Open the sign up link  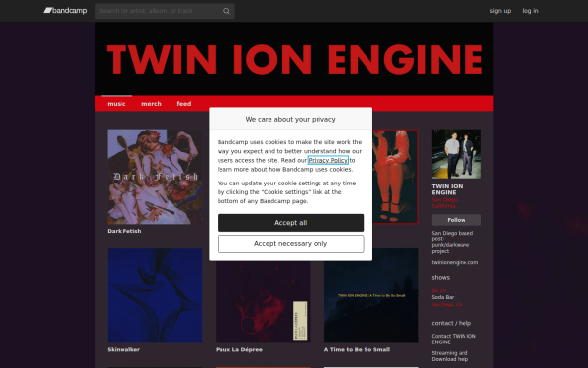tap(500, 11)
